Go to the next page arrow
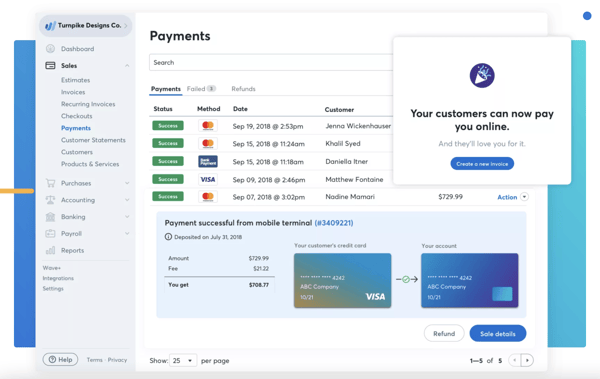 [527, 360]
